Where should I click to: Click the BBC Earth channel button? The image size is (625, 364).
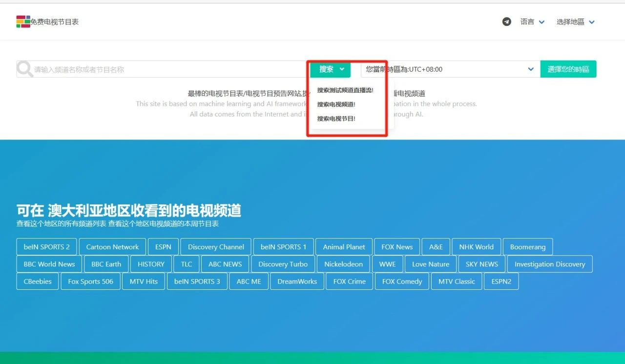pyautogui.click(x=106, y=263)
